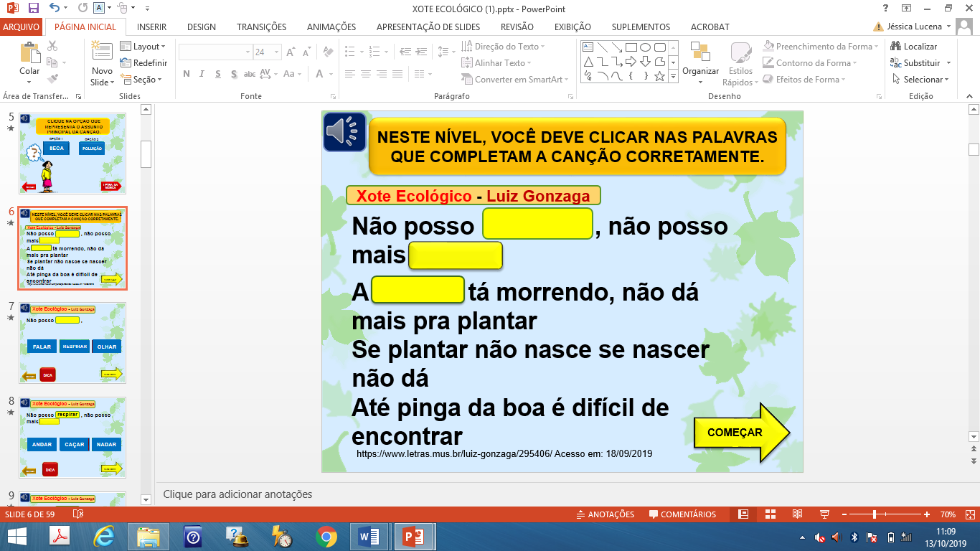Open Slide Sorter view from status bar
Image resolution: width=980 pixels, height=551 pixels.
click(x=770, y=514)
